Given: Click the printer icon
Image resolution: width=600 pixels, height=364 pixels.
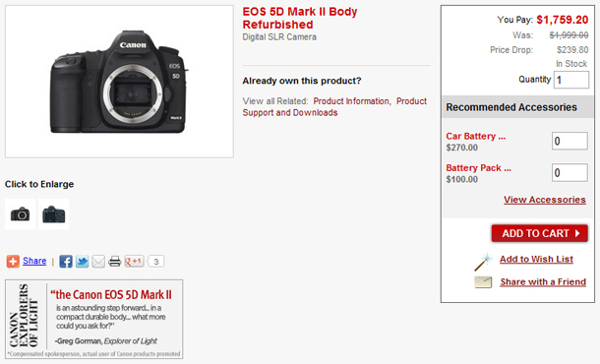Looking at the screenshot, I should (114, 262).
